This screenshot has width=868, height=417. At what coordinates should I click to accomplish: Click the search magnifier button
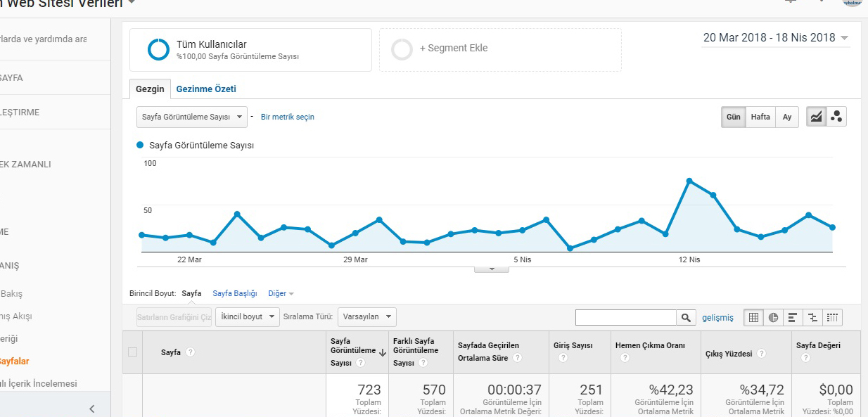point(686,318)
